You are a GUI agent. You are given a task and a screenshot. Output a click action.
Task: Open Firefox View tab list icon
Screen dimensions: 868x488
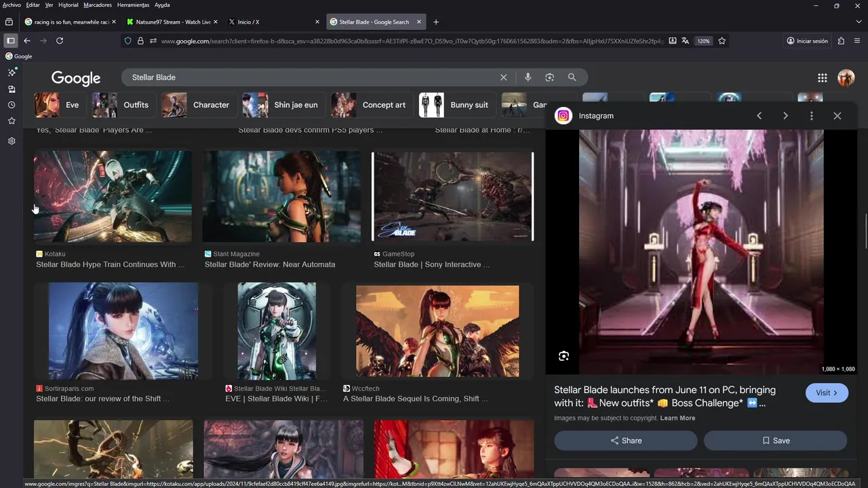(9, 22)
